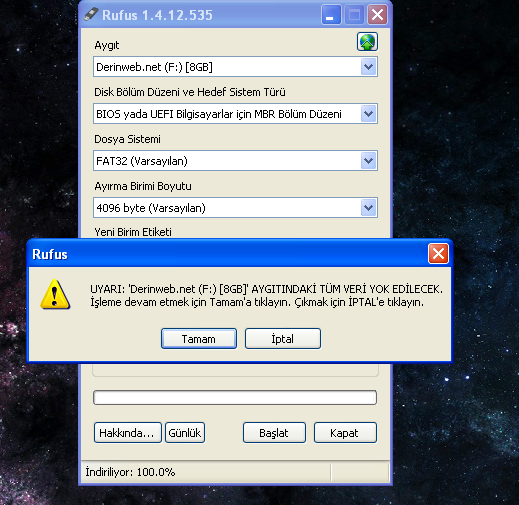Close the Rufus 1.4.12.535 main window

[377, 15]
